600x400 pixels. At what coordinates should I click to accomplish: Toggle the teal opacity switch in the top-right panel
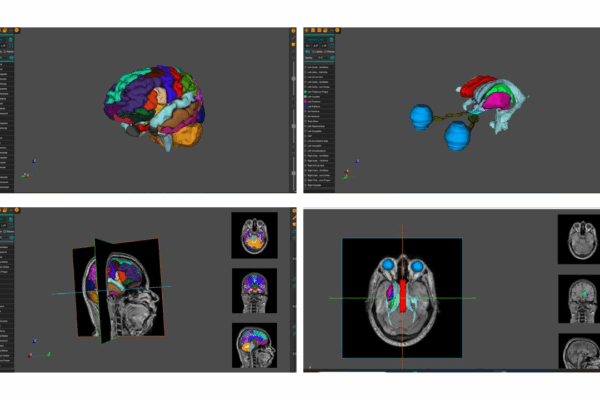pyautogui.click(x=332, y=57)
